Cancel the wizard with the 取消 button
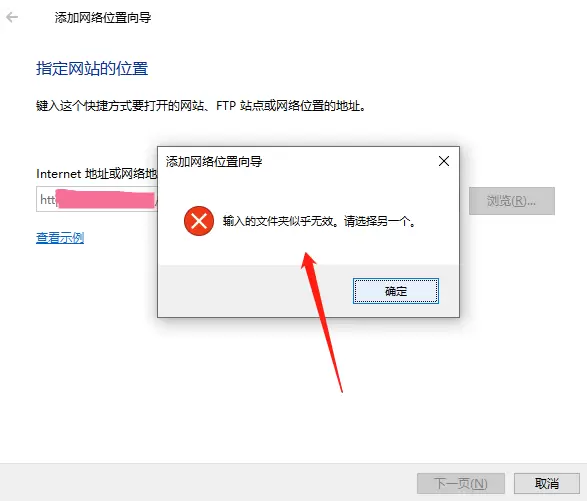Image resolution: width=587 pixels, height=501 pixels. 547,483
